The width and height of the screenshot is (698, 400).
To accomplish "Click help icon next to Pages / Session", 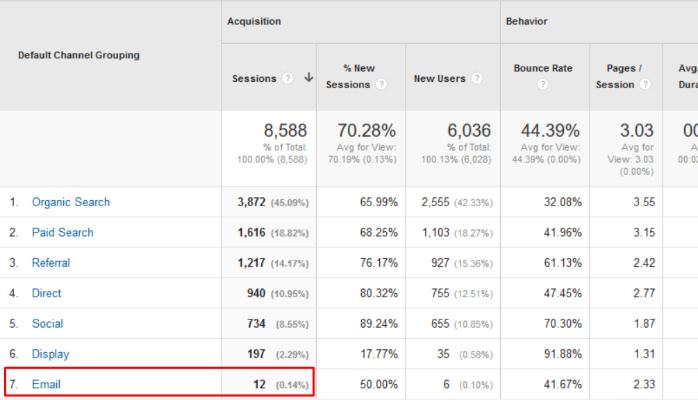I will pyautogui.click(x=645, y=85).
